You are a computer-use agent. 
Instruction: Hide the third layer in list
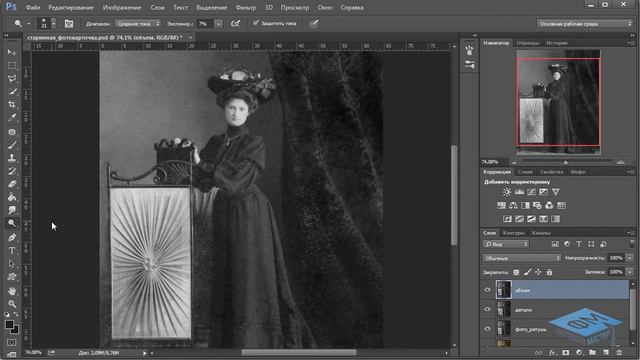tap(487, 329)
